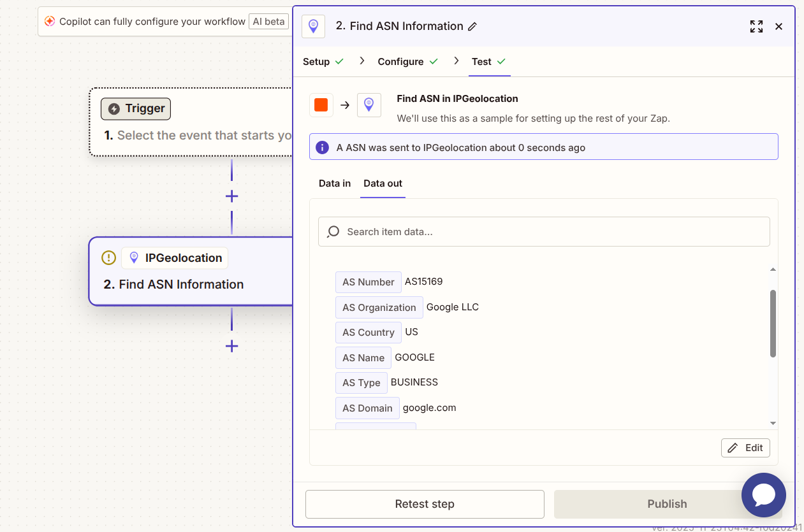The height and width of the screenshot is (532, 804).
Task: Select the Trigger step card
Action: tap(191, 122)
